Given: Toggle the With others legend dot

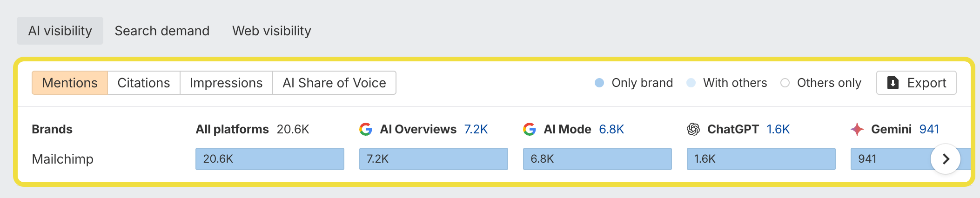Looking at the screenshot, I should click(x=691, y=83).
